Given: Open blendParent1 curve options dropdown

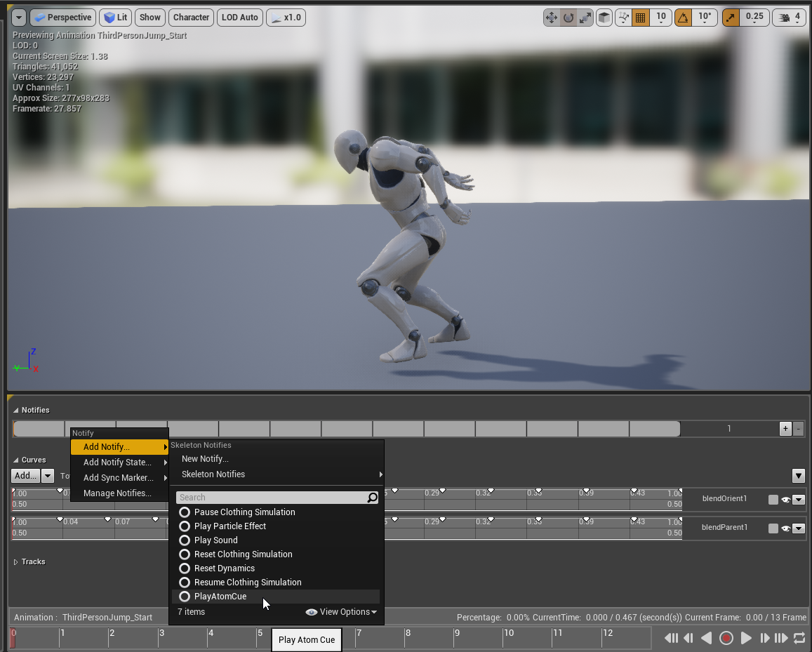Looking at the screenshot, I should click(x=799, y=528).
